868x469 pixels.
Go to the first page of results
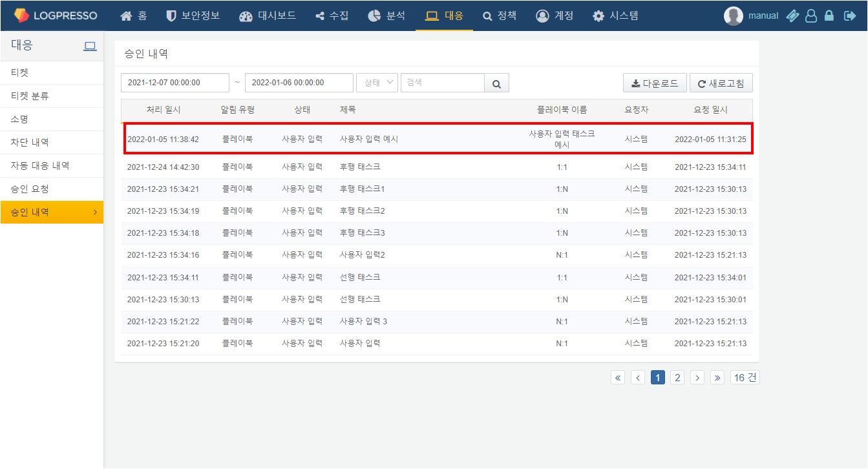pos(618,378)
